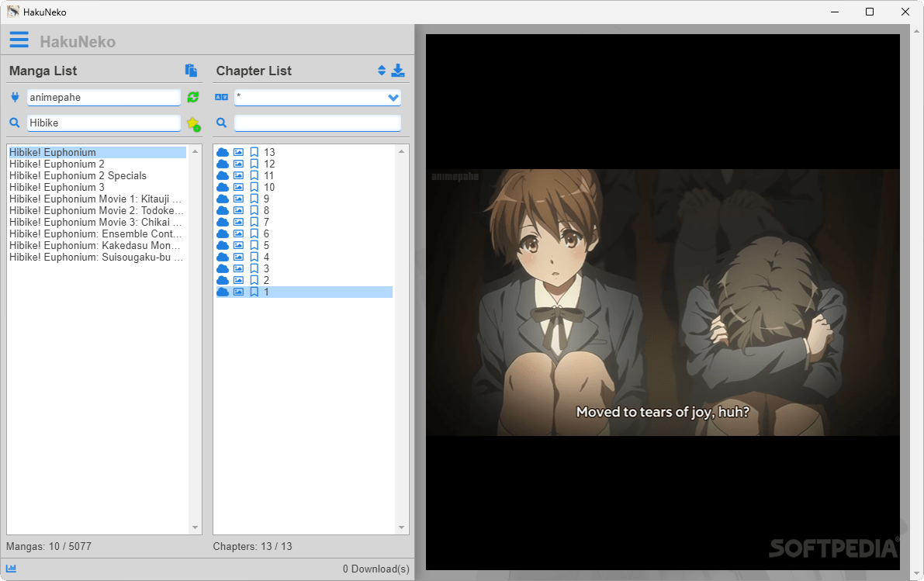Select Hibike! Euphonium 2 entry

[97, 164]
